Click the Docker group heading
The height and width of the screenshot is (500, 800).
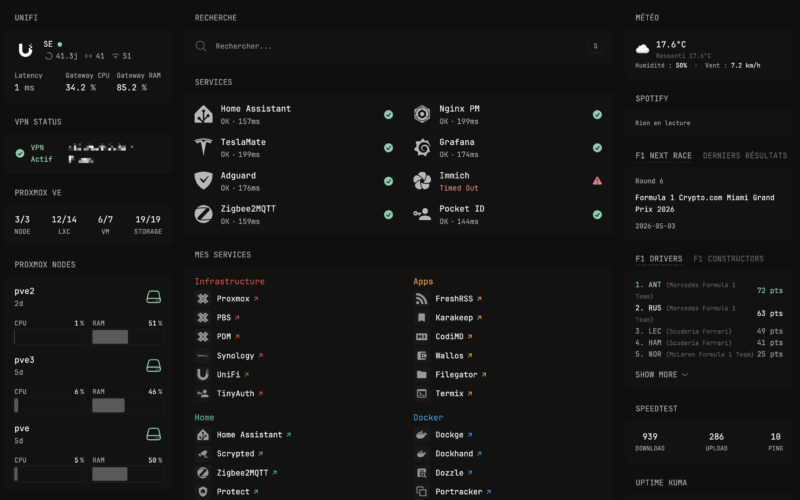428,417
